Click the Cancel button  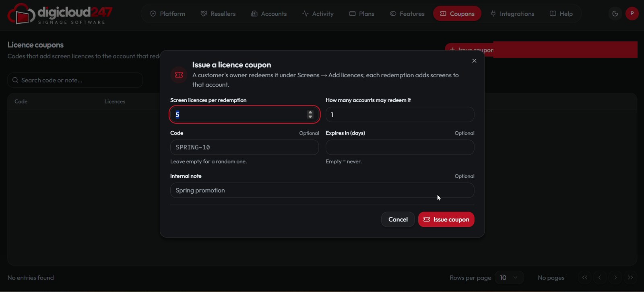[398, 220]
